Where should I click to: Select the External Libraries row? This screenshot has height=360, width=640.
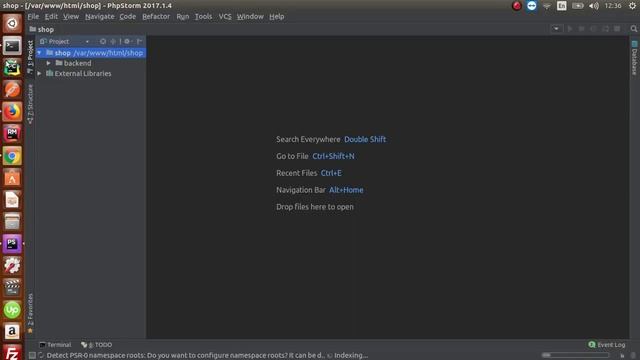(x=91, y=73)
